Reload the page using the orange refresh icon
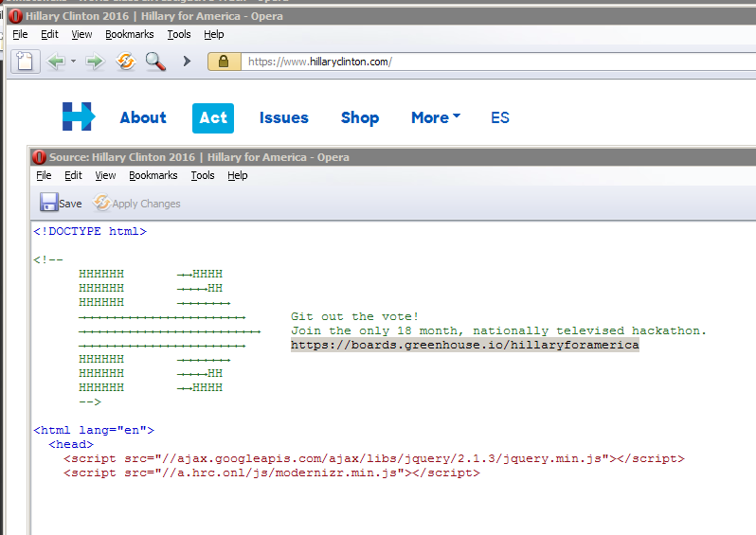Viewport: 756px width, 535px height. coord(126,62)
